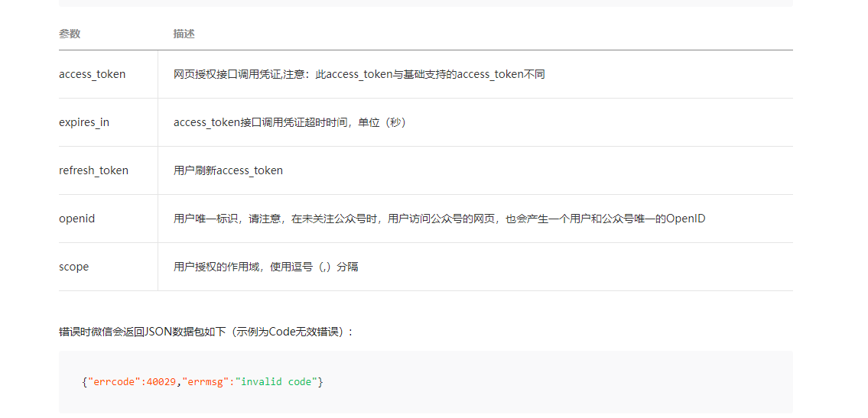Screen dimensions: 868x418
Task: Select the access_token parameter name cell
Action: (93, 74)
